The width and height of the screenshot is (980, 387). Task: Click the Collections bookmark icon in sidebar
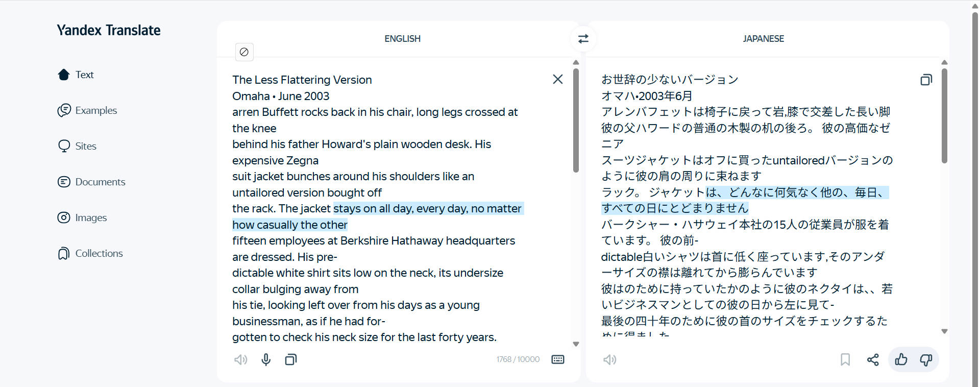pyautogui.click(x=64, y=253)
